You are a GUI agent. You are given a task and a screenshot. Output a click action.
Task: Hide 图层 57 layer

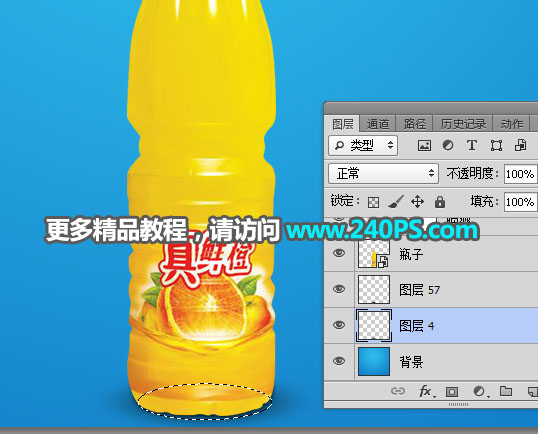(x=339, y=289)
